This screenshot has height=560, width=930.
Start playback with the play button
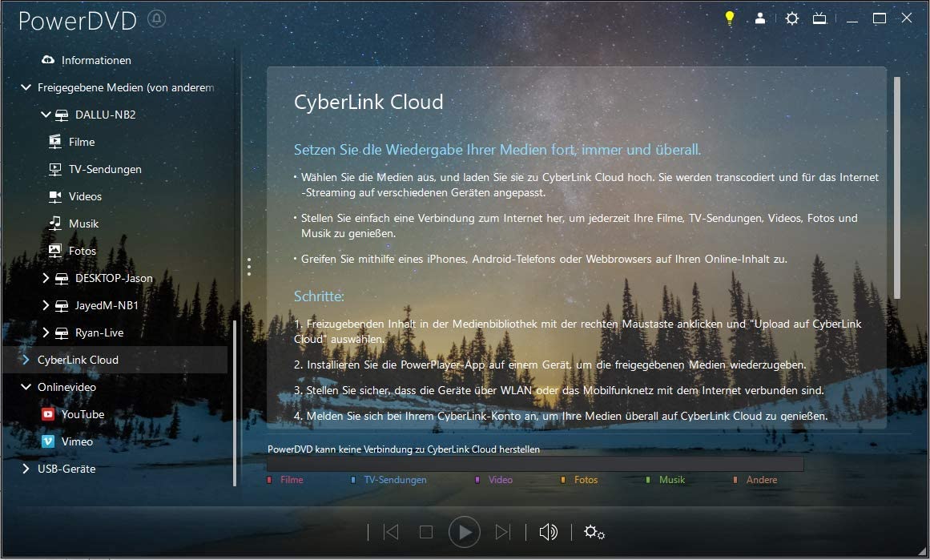click(x=465, y=531)
